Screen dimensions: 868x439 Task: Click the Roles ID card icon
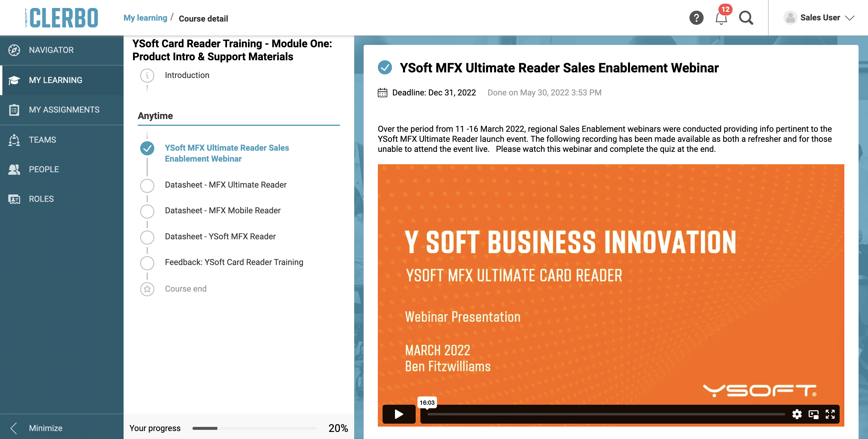click(x=14, y=199)
